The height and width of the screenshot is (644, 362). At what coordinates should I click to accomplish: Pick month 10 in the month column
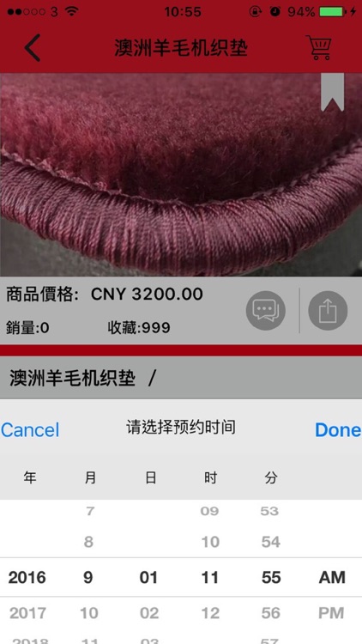pyautogui.click(x=89, y=613)
